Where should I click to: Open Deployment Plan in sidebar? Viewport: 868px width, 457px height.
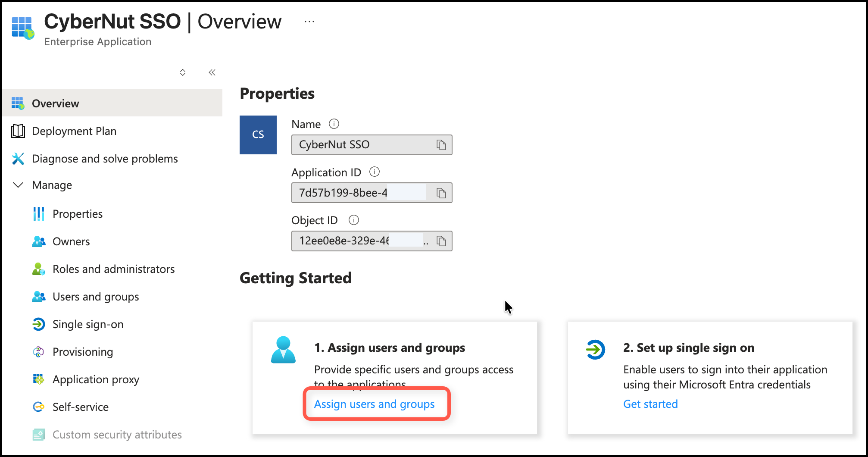click(74, 131)
